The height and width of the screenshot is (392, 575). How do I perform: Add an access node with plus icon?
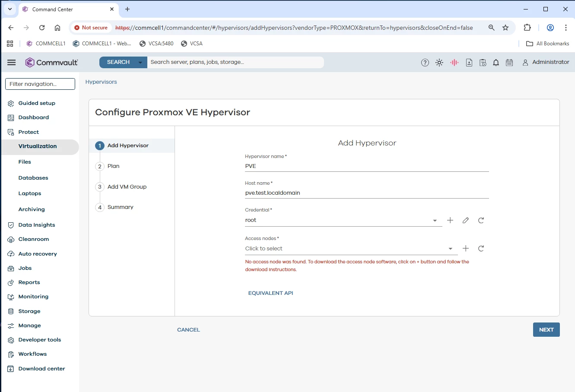tap(466, 248)
